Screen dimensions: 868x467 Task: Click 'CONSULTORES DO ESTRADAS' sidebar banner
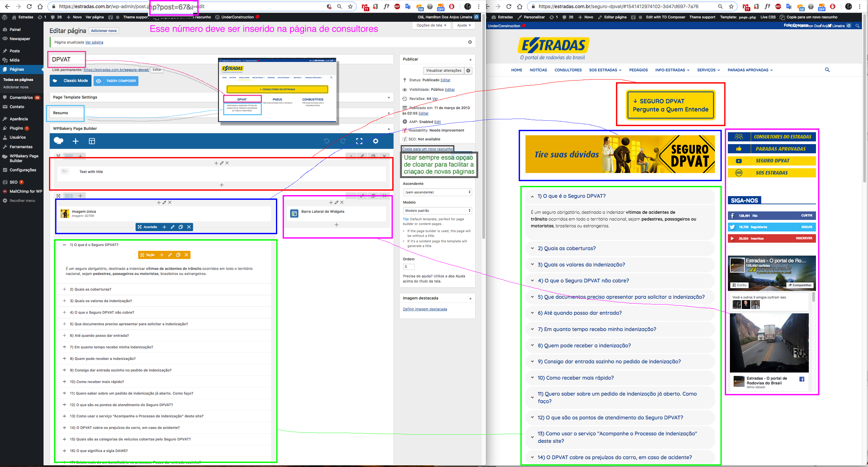click(x=772, y=137)
